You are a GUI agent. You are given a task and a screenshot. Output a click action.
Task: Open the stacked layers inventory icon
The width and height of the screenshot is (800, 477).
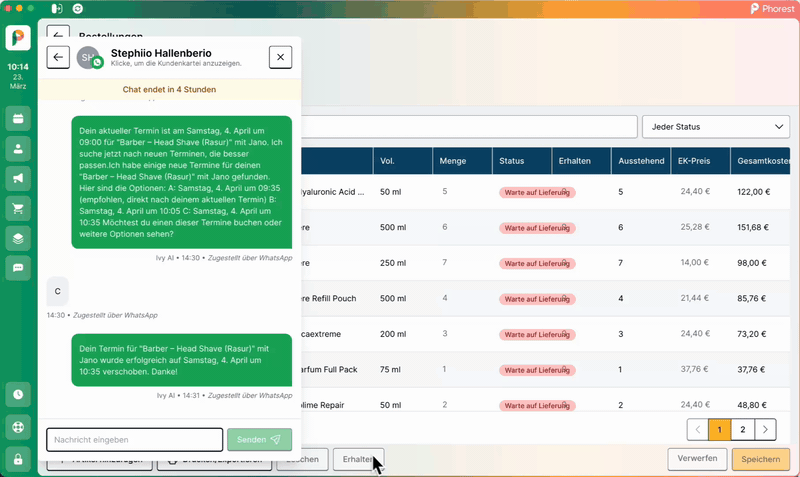pyautogui.click(x=18, y=238)
